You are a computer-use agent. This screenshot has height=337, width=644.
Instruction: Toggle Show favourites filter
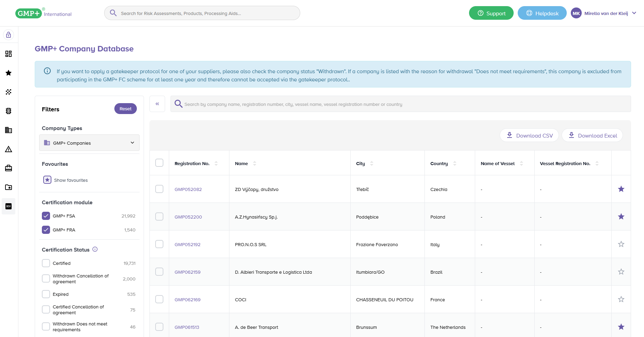47,180
